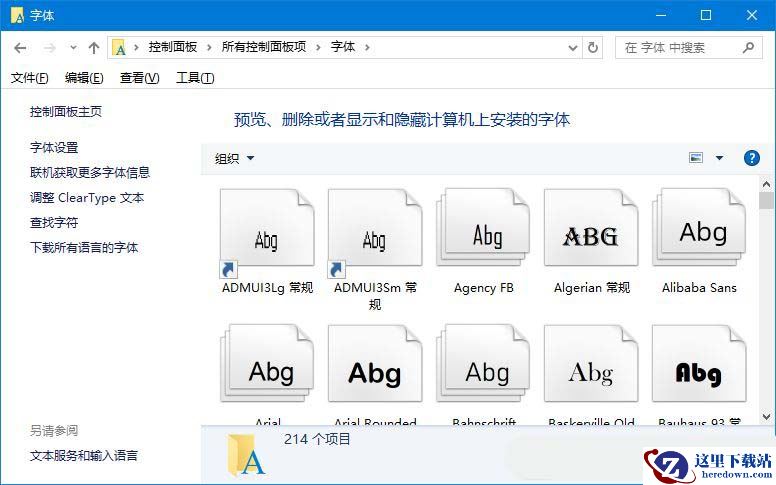
Task: Click the scrollbar up arrow
Action: click(767, 185)
